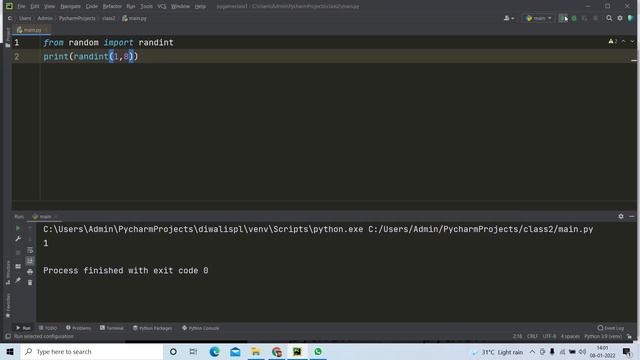Screen dimensions: 640x360
Task: Open the Problems tool window
Action: point(78,328)
